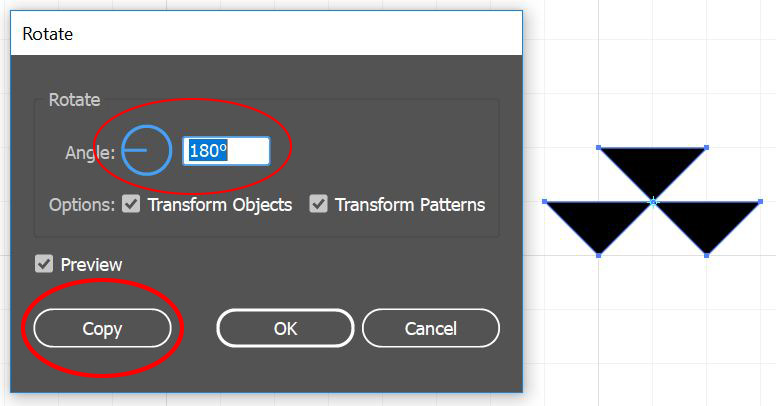Click the cyan rotation center point marker
Screen dimensions: 776x406
(x=653, y=202)
